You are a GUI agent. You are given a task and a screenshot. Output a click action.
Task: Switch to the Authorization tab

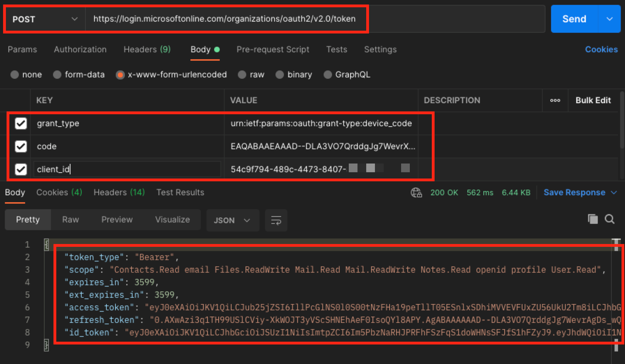[80, 50]
